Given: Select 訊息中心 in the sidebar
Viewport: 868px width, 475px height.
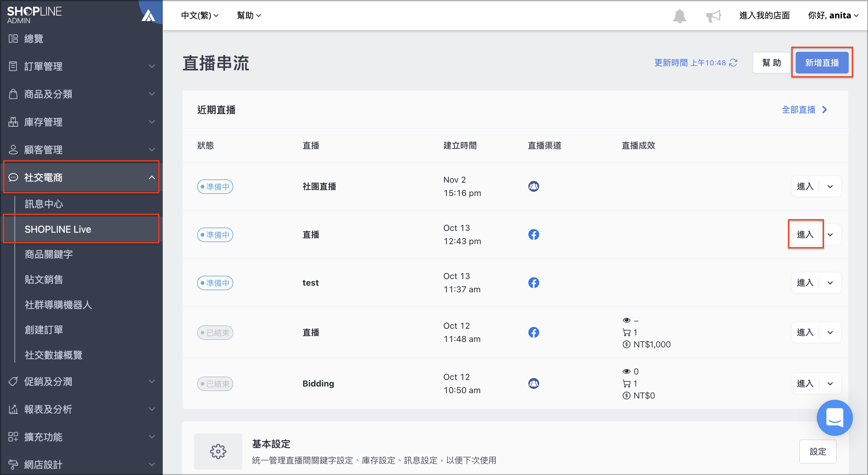Looking at the screenshot, I should [x=44, y=204].
